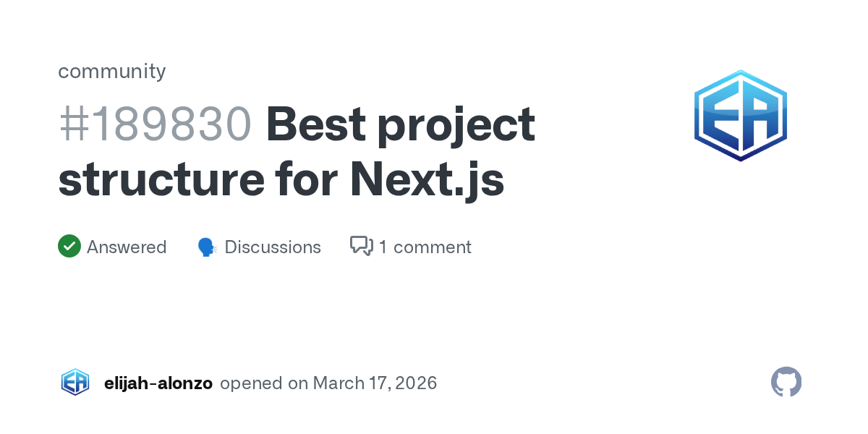This screenshot has width=868, height=434.
Task: Open the large EA hexagon logo
Action: point(740,116)
